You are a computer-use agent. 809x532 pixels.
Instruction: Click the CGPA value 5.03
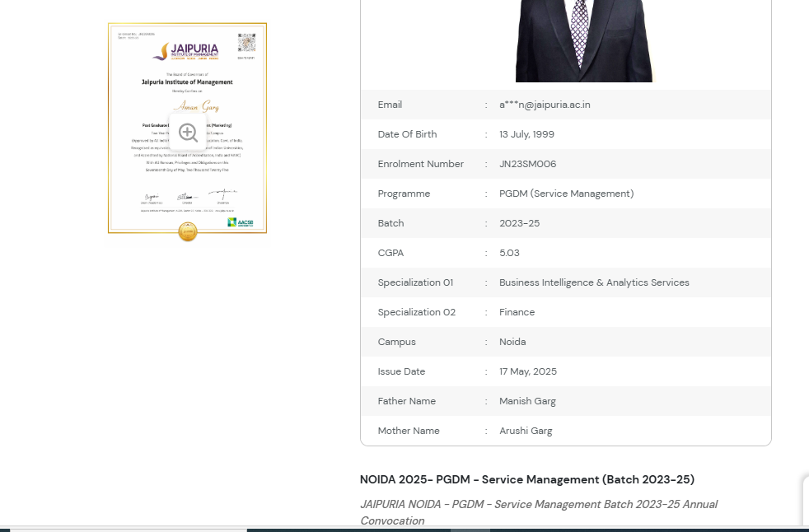pyautogui.click(x=509, y=253)
